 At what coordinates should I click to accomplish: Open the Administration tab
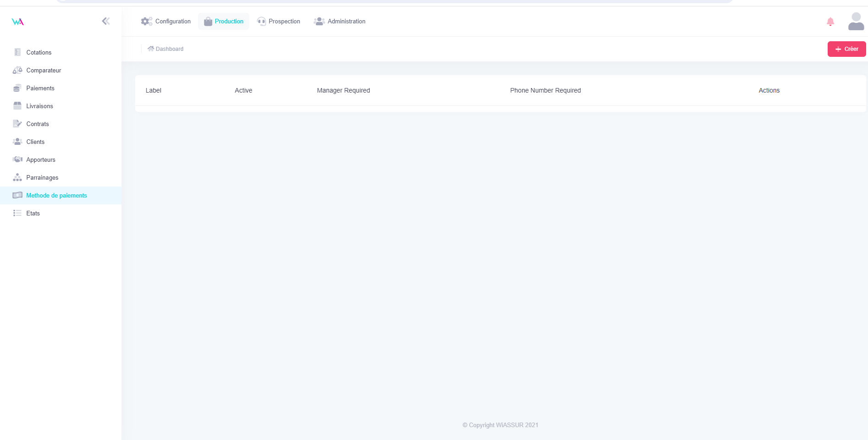click(340, 22)
